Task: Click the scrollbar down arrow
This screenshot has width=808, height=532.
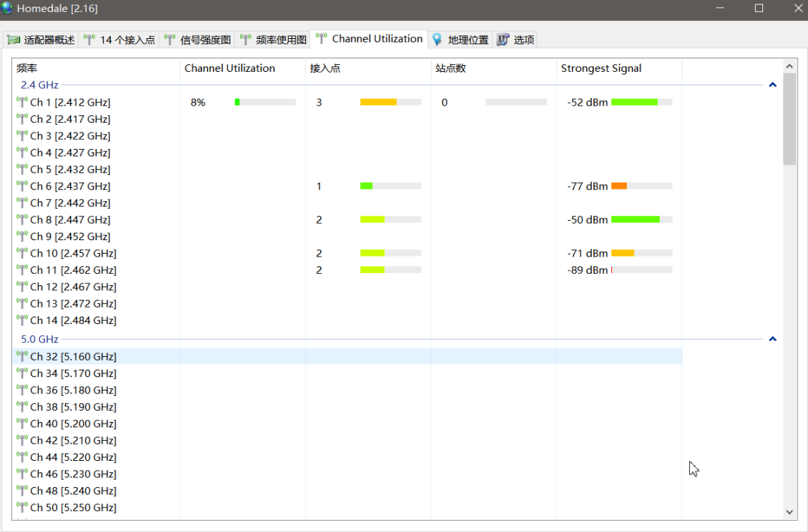Action: click(789, 512)
